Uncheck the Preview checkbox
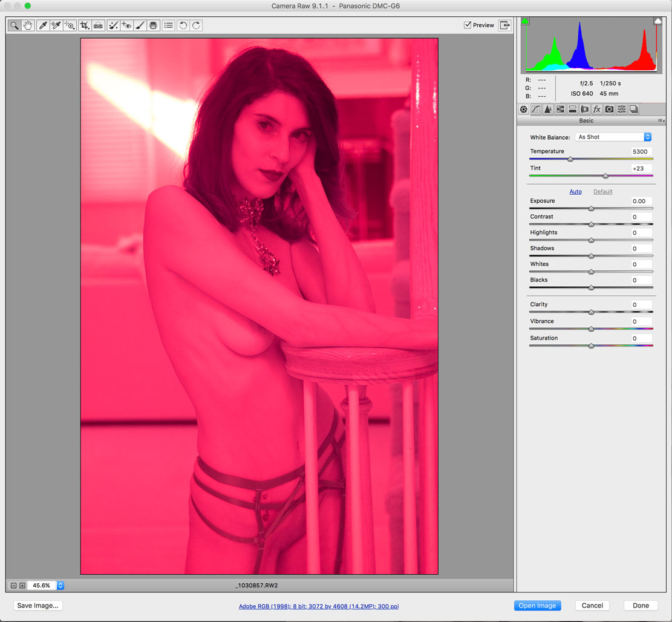The width and height of the screenshot is (672, 622). pos(468,25)
